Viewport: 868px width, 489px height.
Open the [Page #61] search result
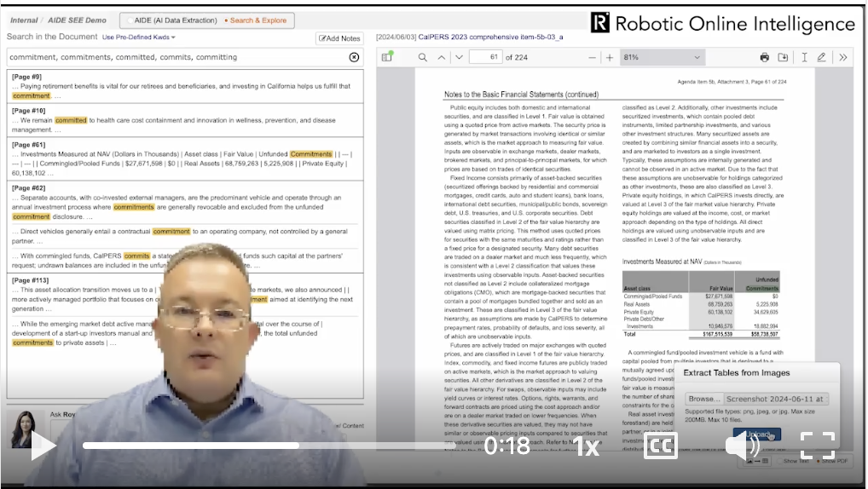tap(185, 158)
